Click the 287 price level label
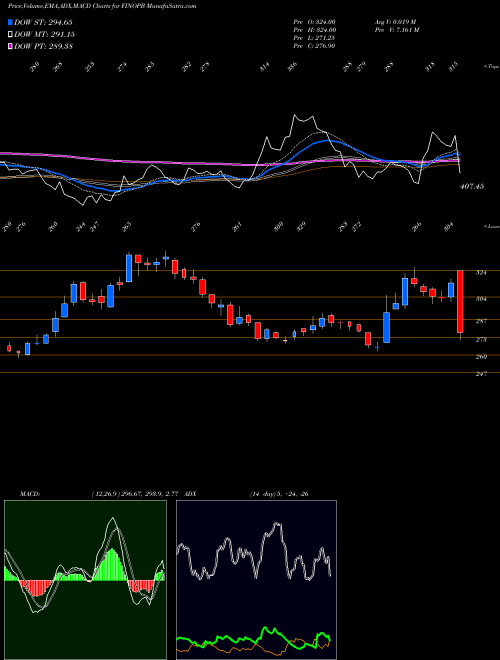Image resolution: width=500 pixels, height=660 pixels. click(x=481, y=321)
